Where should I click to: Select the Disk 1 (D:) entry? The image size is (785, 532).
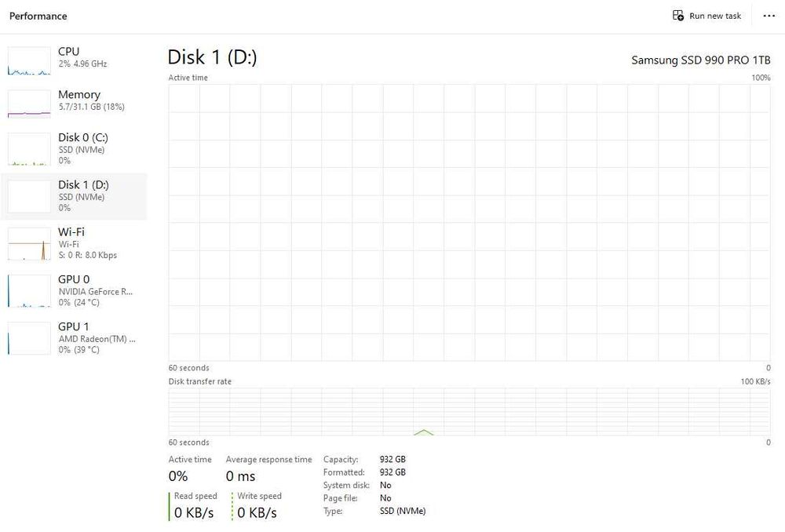point(74,196)
